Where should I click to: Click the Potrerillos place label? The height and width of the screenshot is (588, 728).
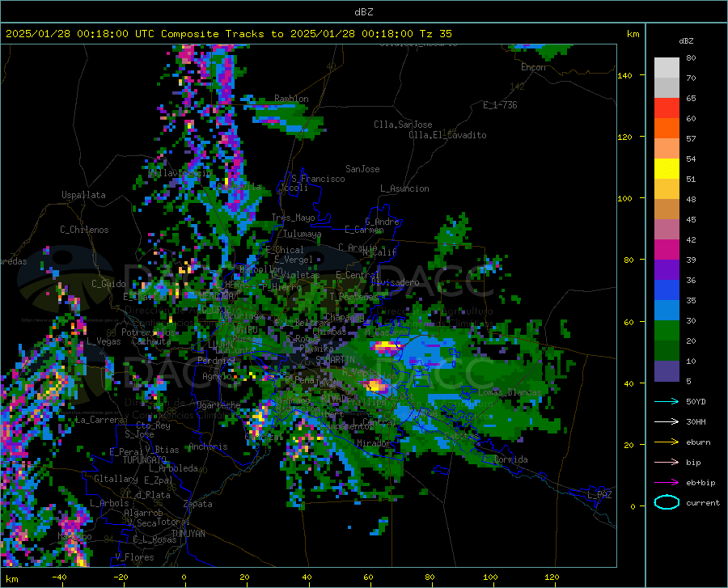pyautogui.click(x=148, y=332)
